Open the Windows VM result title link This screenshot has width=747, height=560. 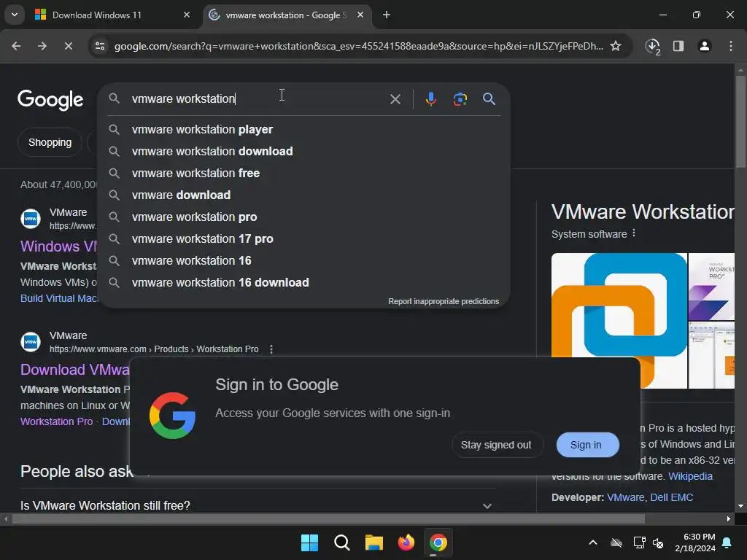(58, 246)
